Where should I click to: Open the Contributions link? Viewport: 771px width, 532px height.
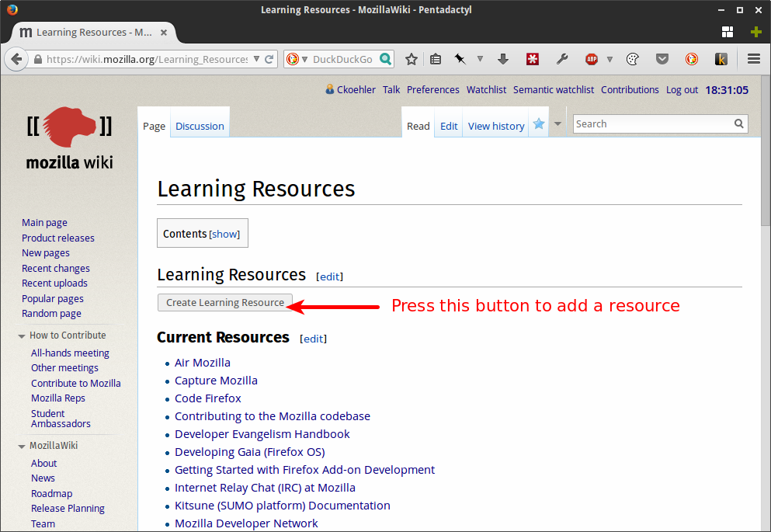click(x=630, y=90)
